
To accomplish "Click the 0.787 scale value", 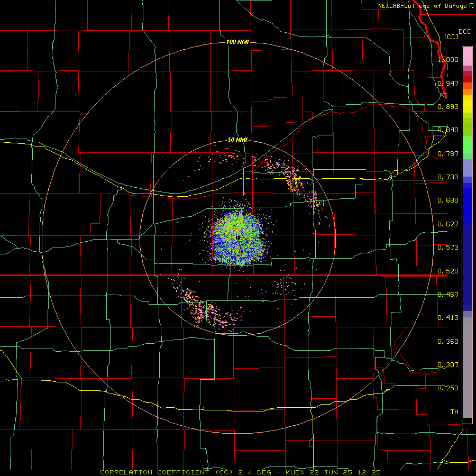I will click(x=448, y=153).
